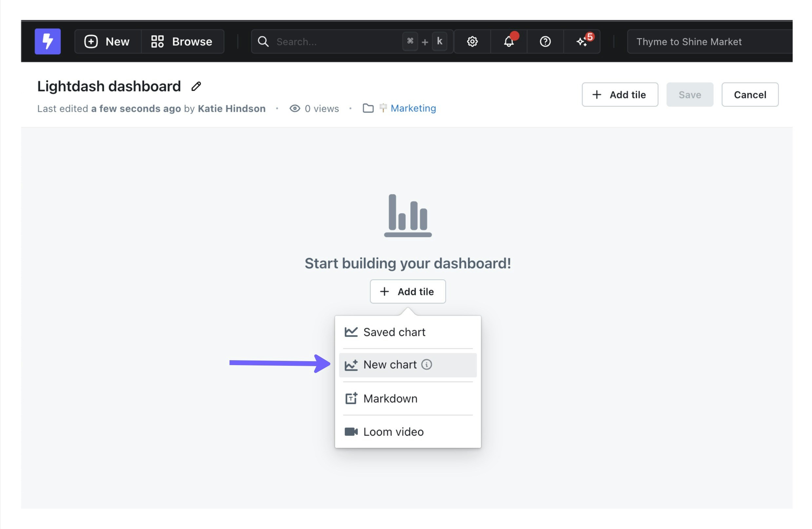Click Cancel to discard dashboard edits
Screen dimensions: 812x529
point(750,94)
